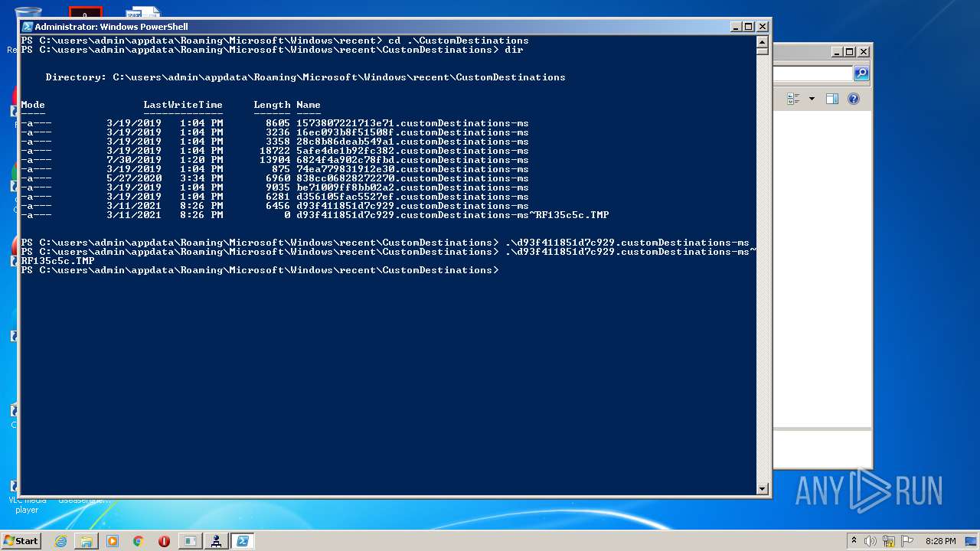Change the view using Explorer's view icon
The width and height of the screenshot is (980, 551).
click(793, 99)
